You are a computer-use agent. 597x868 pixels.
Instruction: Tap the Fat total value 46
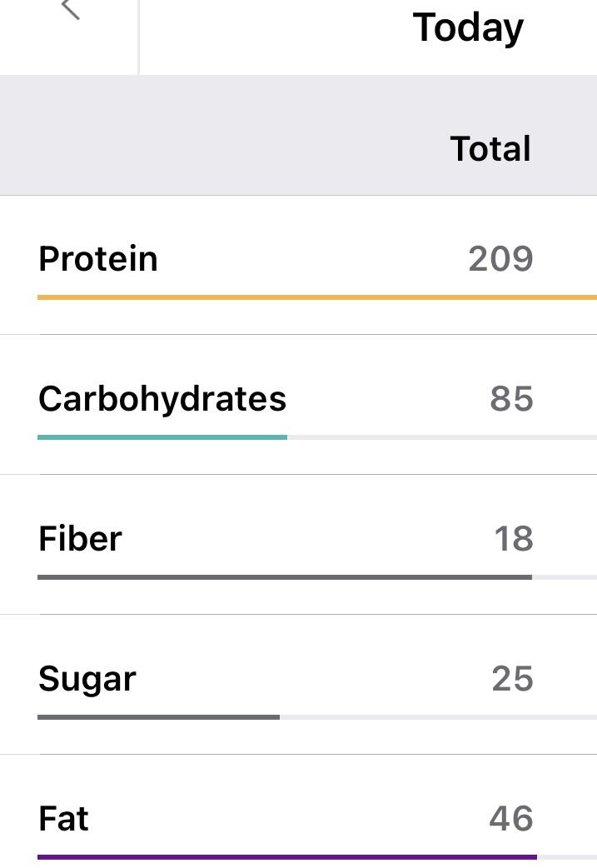click(510, 819)
